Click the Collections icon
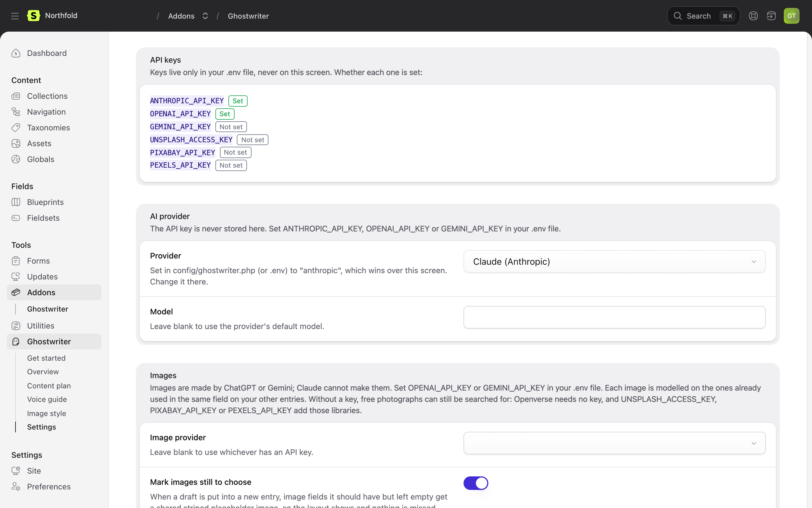This screenshot has width=812, height=508. [16, 96]
